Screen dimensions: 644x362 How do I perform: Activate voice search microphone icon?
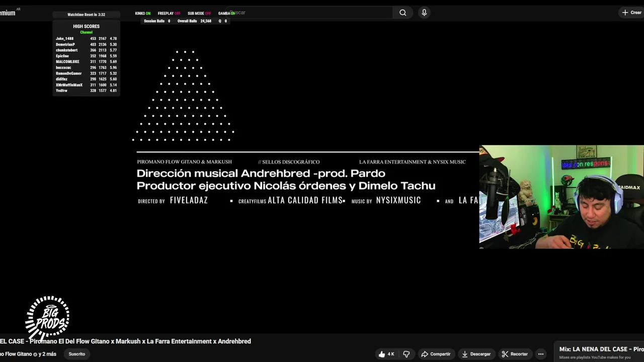coord(424,13)
